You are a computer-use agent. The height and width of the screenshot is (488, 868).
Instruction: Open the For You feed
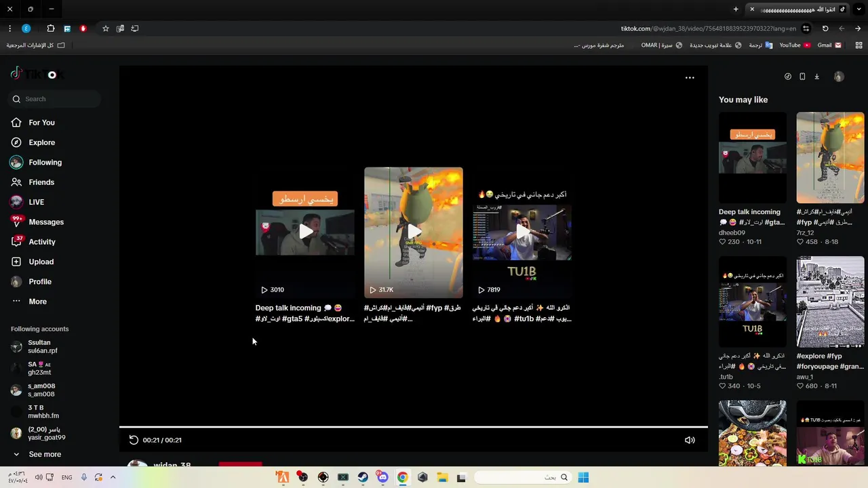click(x=41, y=123)
